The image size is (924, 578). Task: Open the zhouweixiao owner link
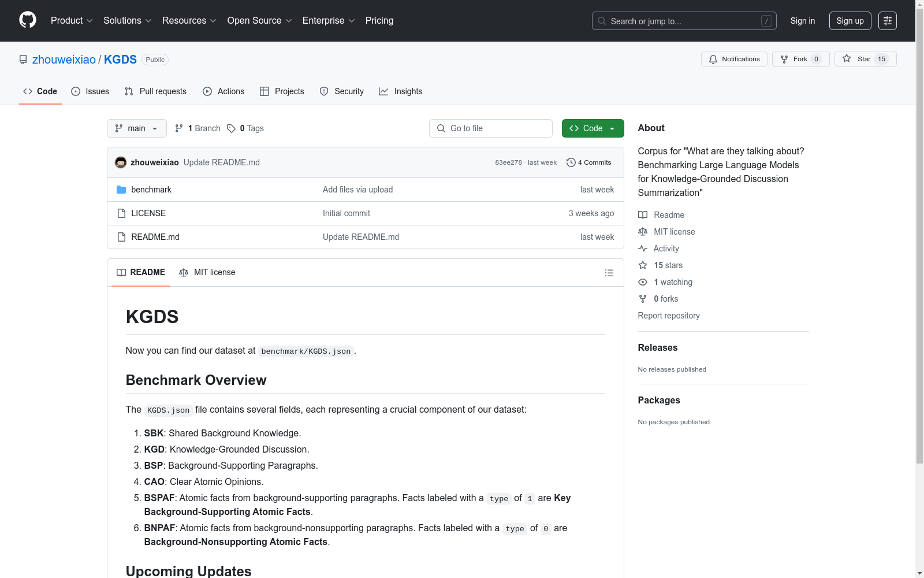pyautogui.click(x=64, y=60)
